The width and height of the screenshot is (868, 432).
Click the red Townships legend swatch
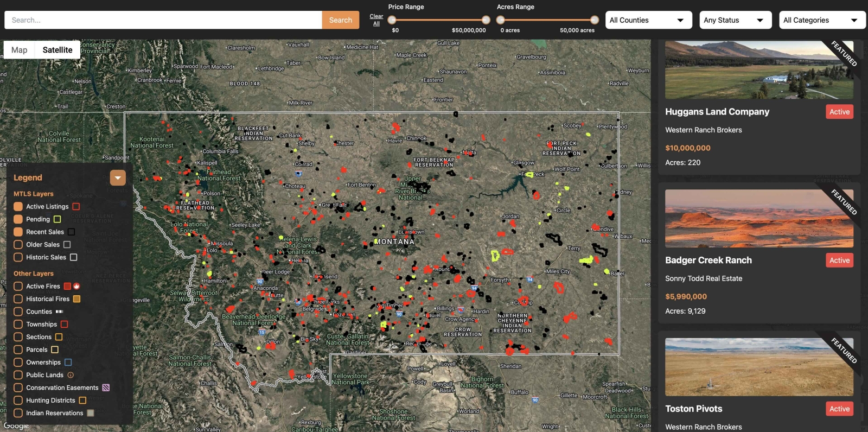coord(64,325)
